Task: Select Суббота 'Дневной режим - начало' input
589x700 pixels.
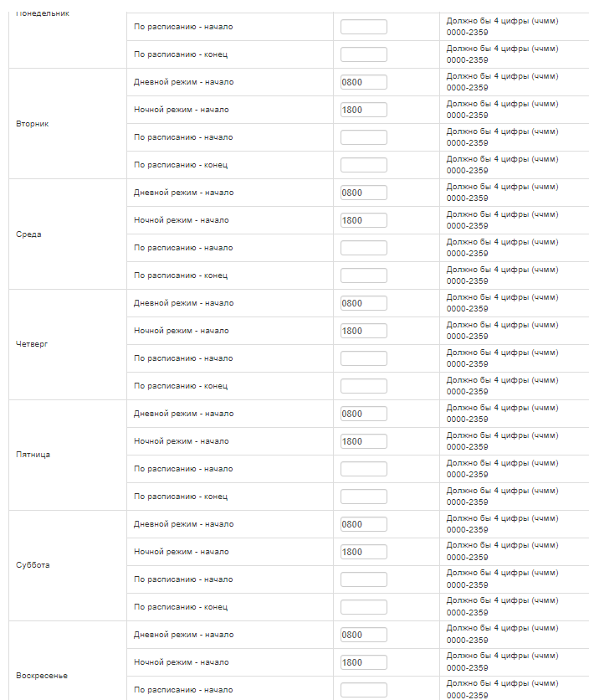Action: (x=364, y=524)
